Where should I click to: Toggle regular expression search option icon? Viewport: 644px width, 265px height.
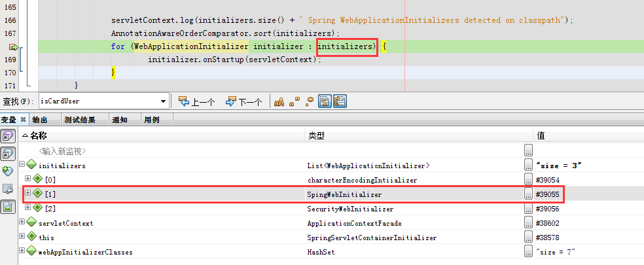(310, 101)
